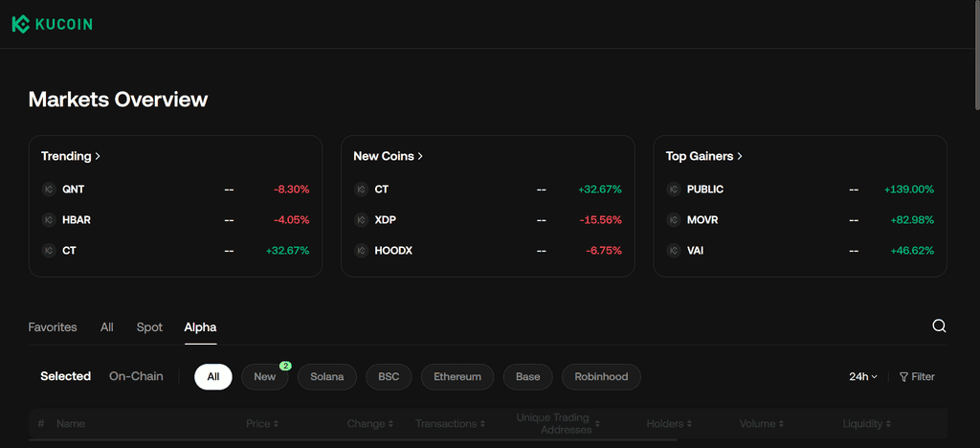This screenshot has height=448, width=980.
Task: Open the HOODX new coin row
Action: pos(487,251)
